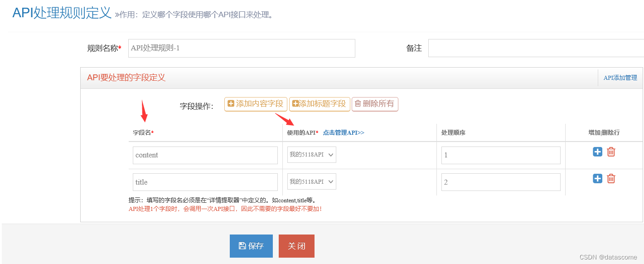Focus the 备注 input field

point(536,48)
